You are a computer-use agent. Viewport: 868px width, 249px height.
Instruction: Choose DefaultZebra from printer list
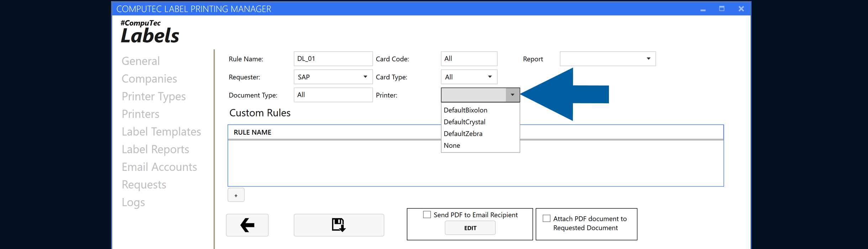480,134
